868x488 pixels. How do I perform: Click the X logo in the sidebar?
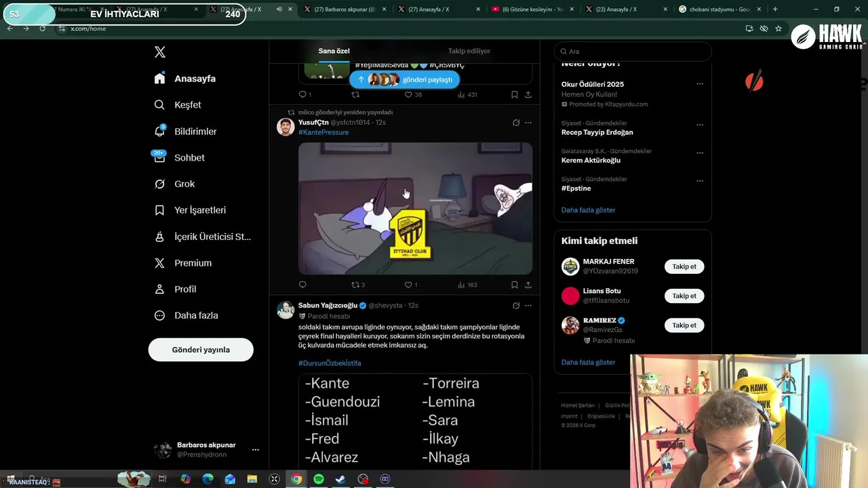160,52
